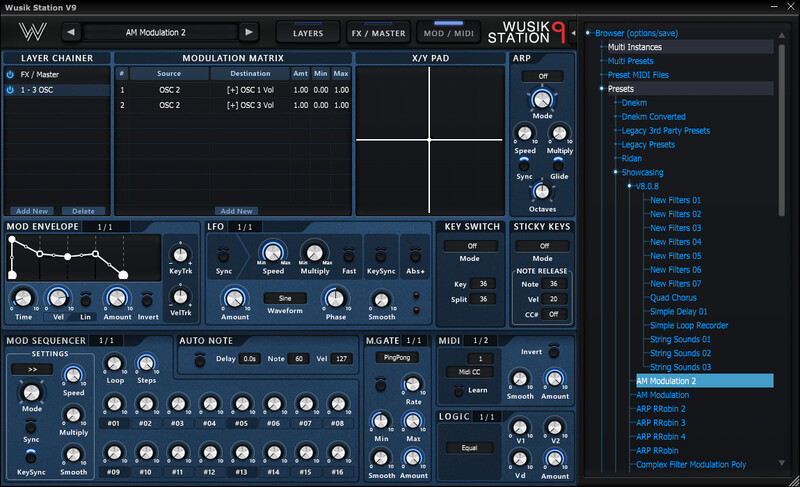This screenshot has height=487, width=800.
Task: Toggle the LFO KeySync switch
Action: (x=381, y=254)
